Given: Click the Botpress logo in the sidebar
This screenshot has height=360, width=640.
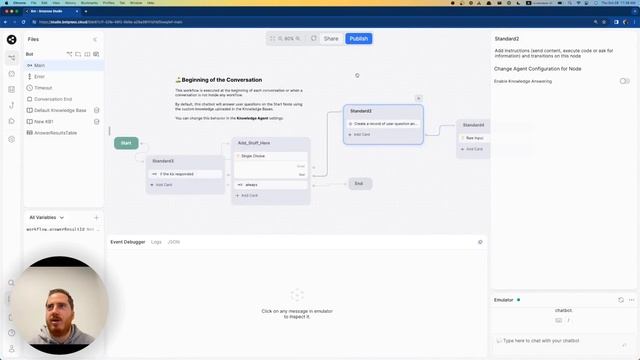Looking at the screenshot, I should click(x=11, y=39).
